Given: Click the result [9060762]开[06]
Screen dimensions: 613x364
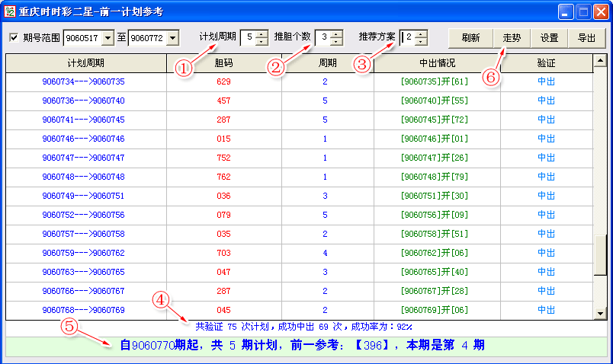Looking at the screenshot, I should [435, 253].
